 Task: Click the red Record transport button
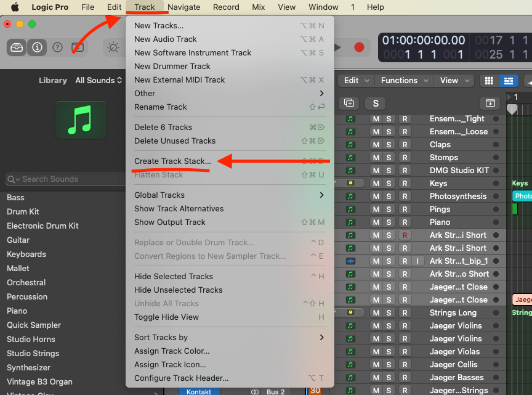point(359,47)
